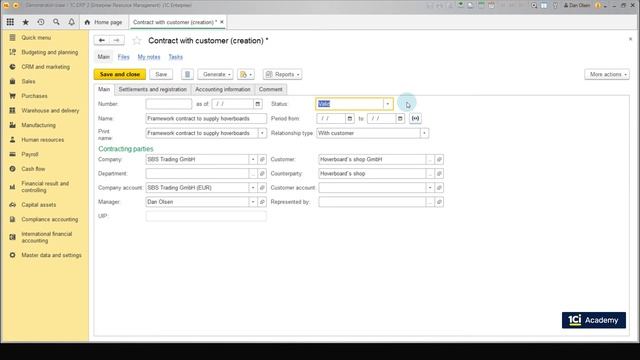Screen dimensions: 640x360
Task: Open Human resources section
Action: click(x=42, y=140)
